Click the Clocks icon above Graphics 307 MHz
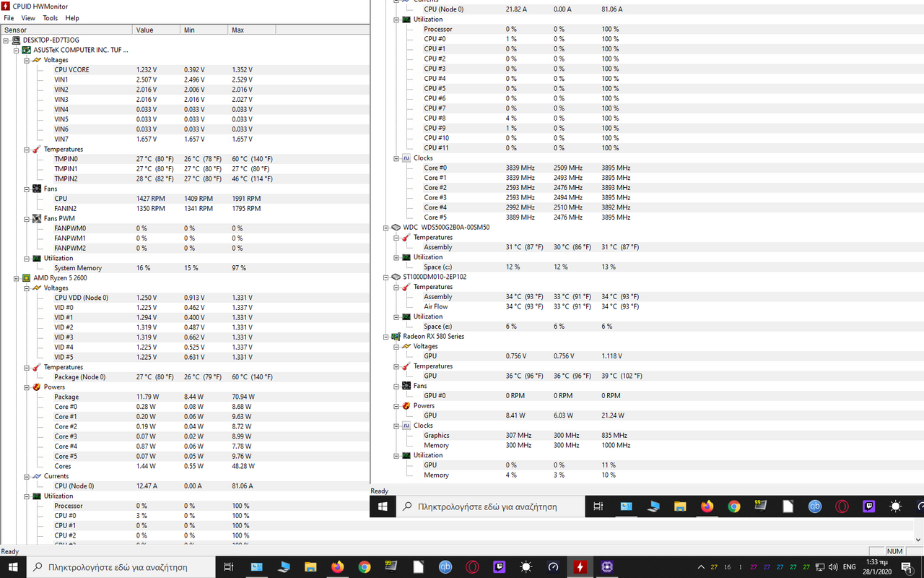 (406, 426)
